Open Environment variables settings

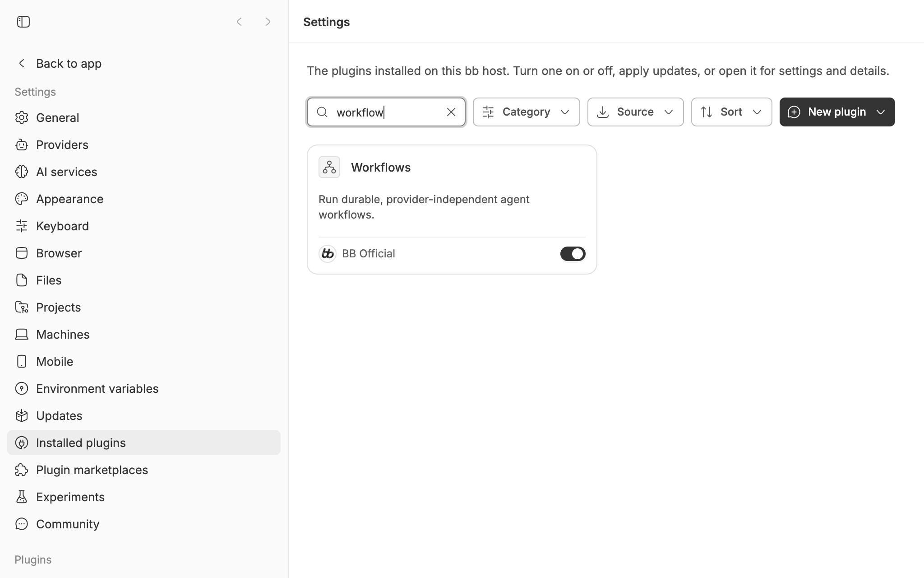[144, 388]
